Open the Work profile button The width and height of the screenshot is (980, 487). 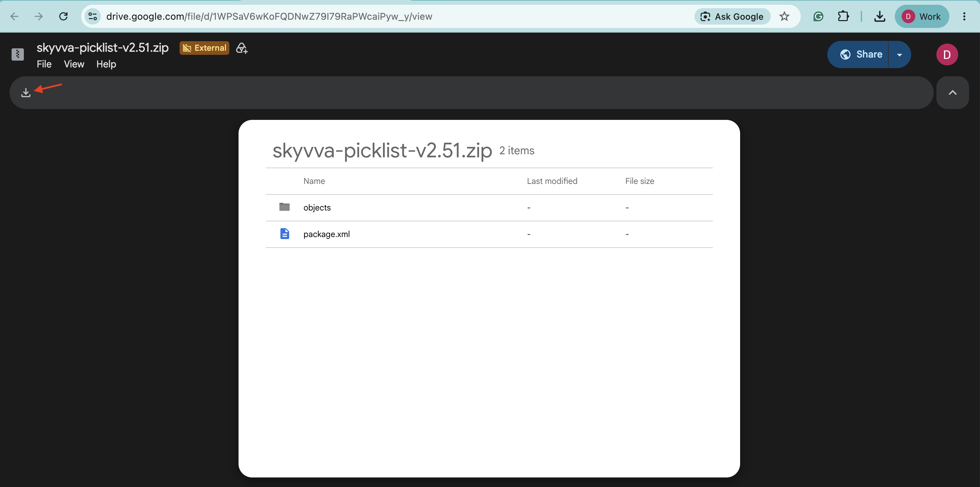click(921, 16)
